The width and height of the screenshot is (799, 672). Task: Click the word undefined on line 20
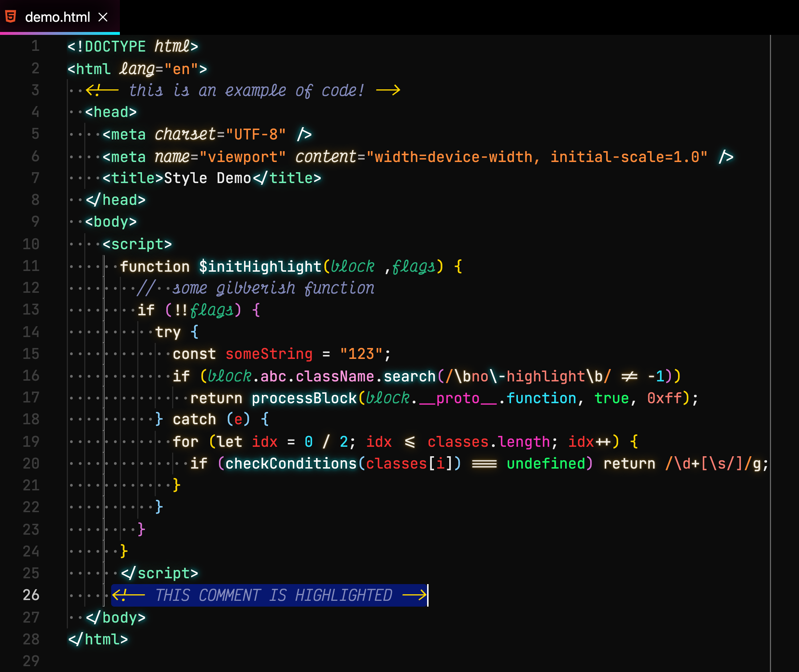coord(545,463)
